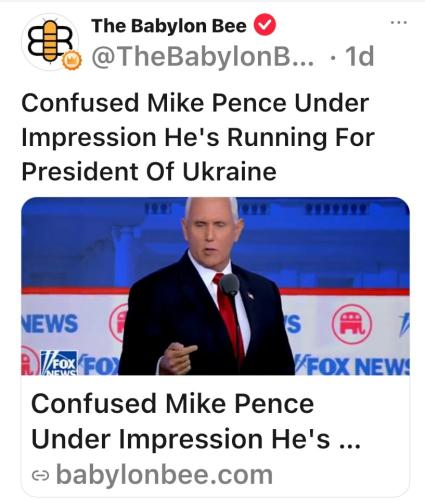Screen dimensions: 425x500
Task: Open the three-dot more options menu
Action: click(x=399, y=23)
